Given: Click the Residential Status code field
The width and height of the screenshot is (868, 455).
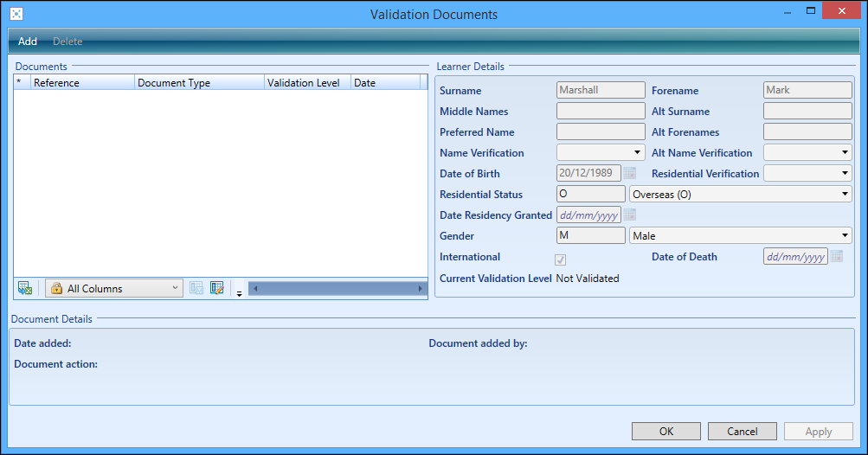Looking at the screenshot, I should pos(591,194).
